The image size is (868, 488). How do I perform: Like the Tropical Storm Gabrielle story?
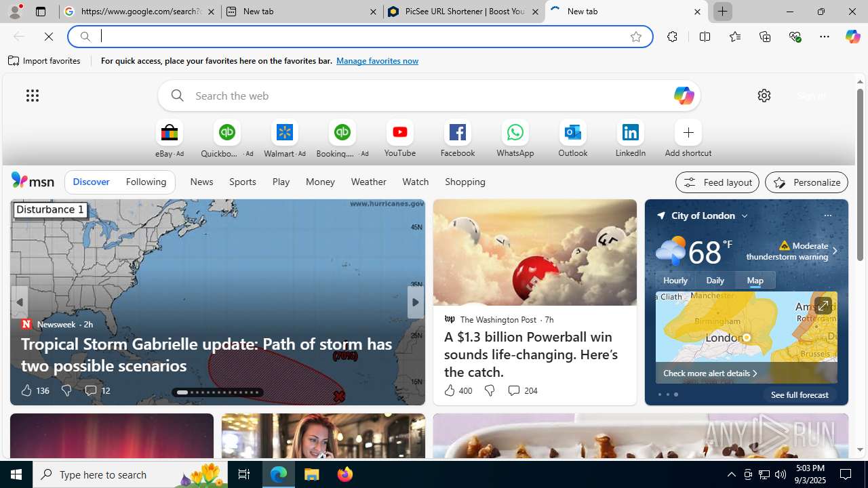pyautogui.click(x=26, y=390)
